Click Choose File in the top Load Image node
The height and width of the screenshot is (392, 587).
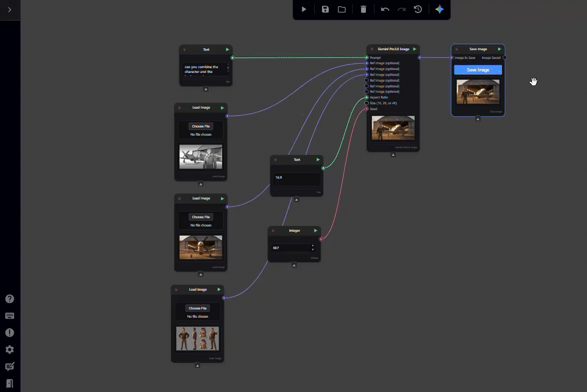[200, 126]
